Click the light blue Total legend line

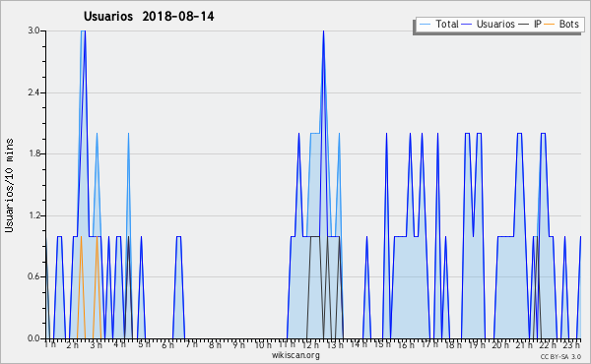tap(425, 25)
